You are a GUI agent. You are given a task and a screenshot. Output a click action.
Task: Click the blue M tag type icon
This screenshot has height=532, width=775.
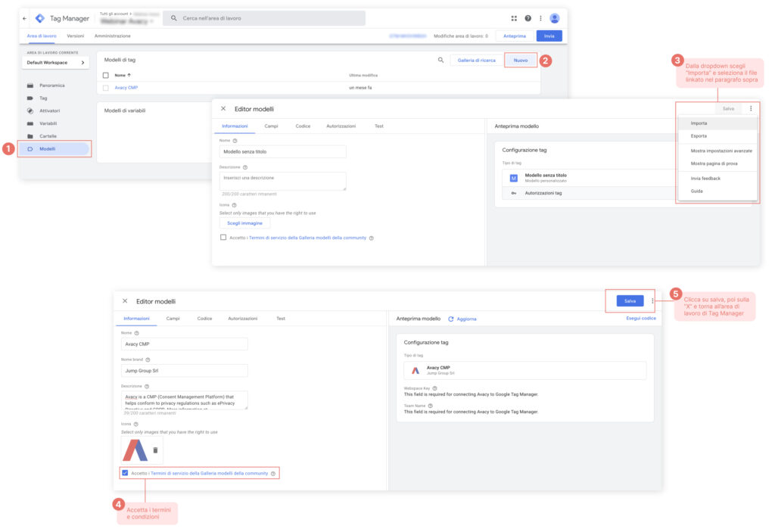(x=514, y=178)
